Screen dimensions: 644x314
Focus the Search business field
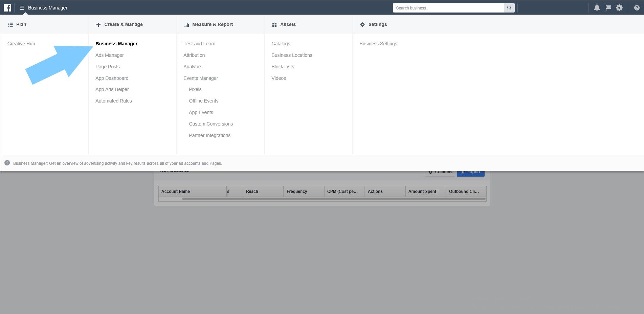tap(448, 8)
